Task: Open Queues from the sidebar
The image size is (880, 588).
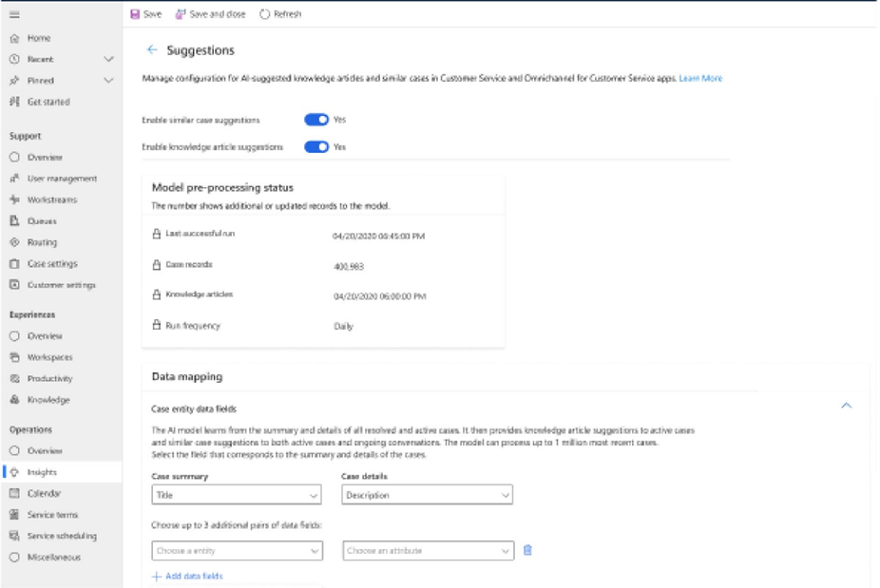Action: [42, 221]
